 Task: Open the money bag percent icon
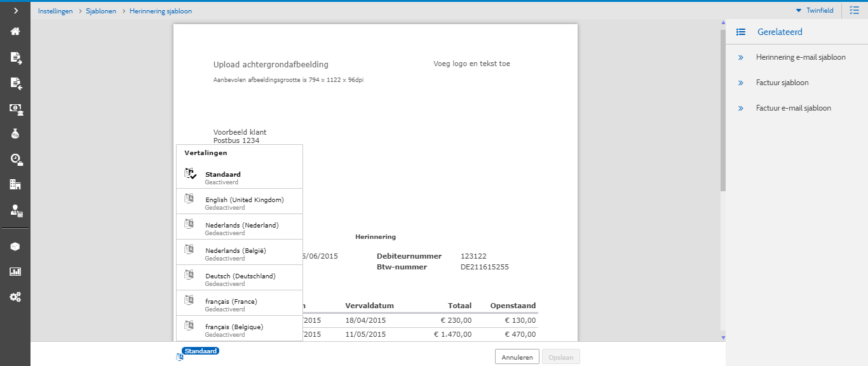click(15, 133)
